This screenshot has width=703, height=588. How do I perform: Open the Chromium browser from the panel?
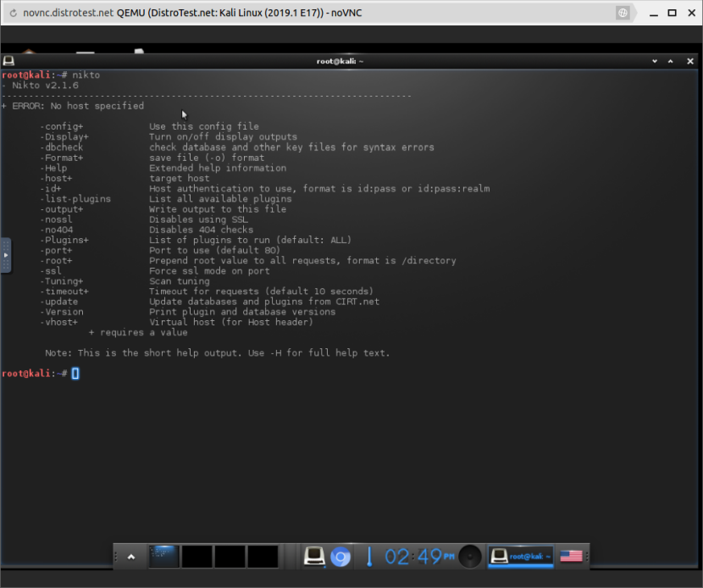tap(340, 557)
